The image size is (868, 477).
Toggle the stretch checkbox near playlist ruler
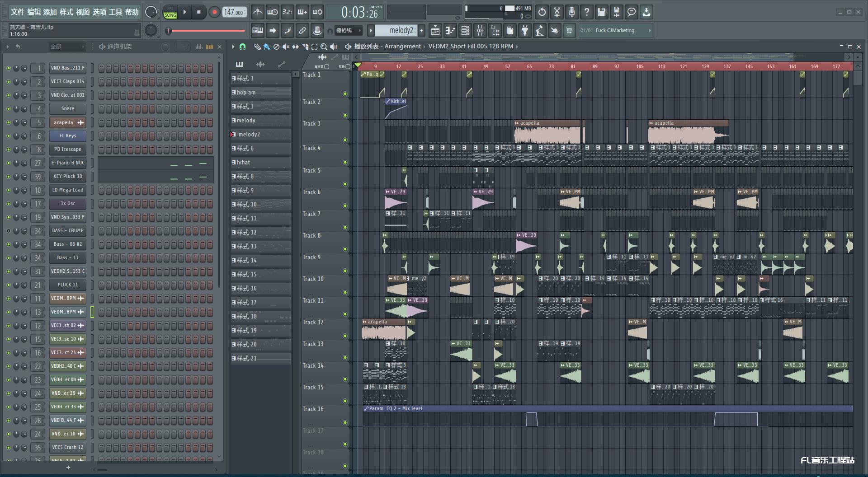point(348,67)
